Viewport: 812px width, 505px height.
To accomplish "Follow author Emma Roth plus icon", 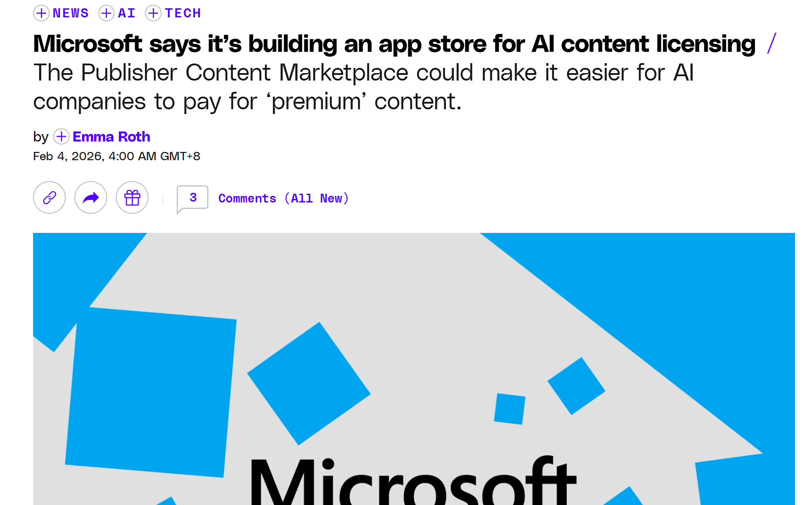I will (61, 137).
